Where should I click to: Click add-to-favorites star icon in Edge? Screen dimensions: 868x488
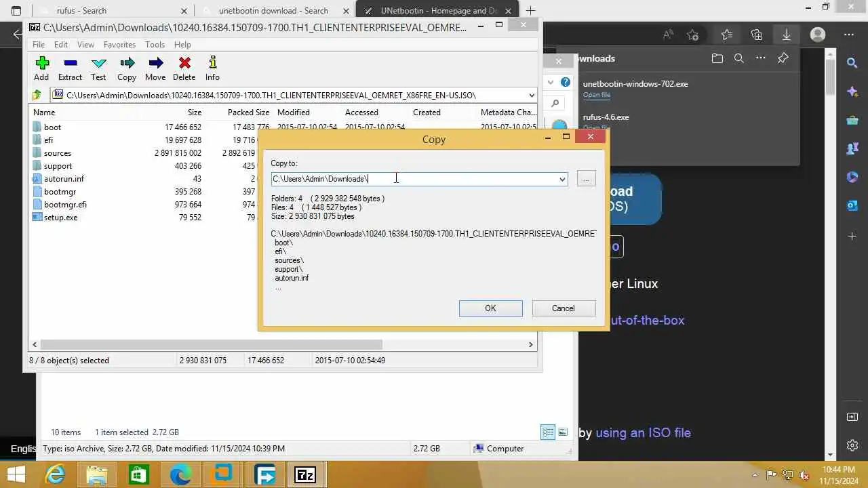tap(692, 35)
